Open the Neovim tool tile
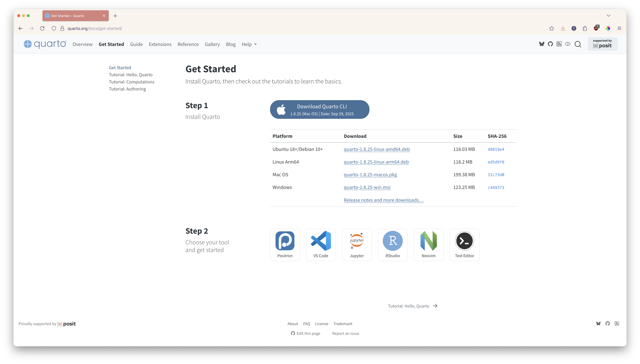640x364 pixels. coord(428,244)
